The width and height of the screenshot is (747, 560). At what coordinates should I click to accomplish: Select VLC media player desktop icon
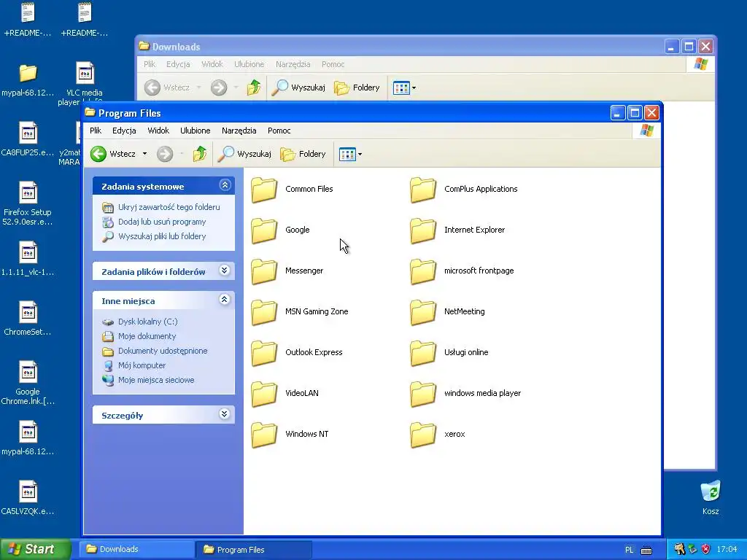[x=85, y=83]
